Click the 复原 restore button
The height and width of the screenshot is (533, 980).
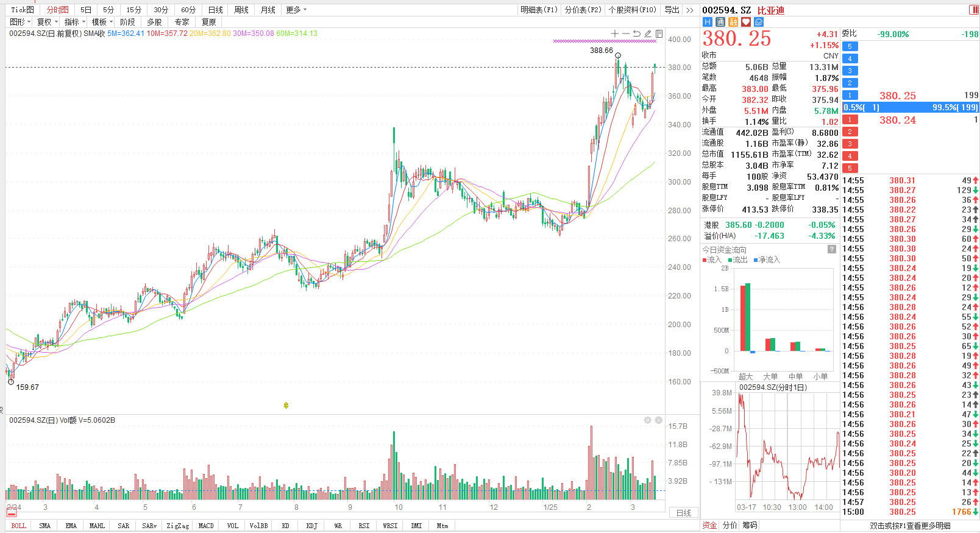tap(208, 22)
